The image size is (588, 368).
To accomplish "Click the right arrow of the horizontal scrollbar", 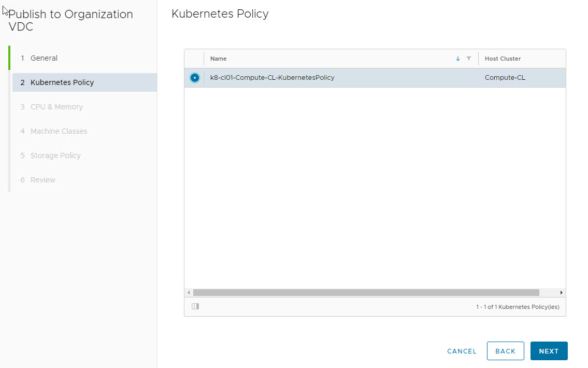I will click(x=562, y=293).
